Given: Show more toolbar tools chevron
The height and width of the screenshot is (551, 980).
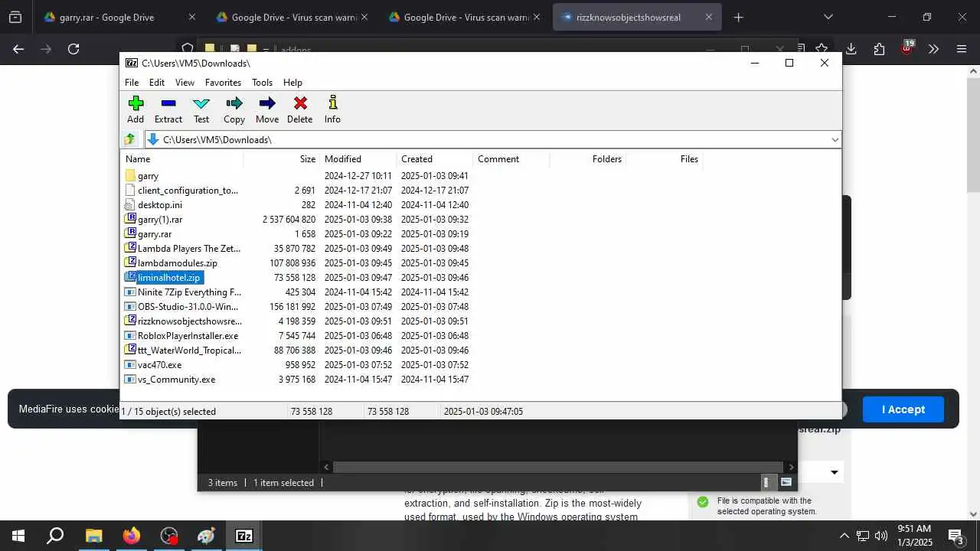Looking at the screenshot, I should 933,49.
